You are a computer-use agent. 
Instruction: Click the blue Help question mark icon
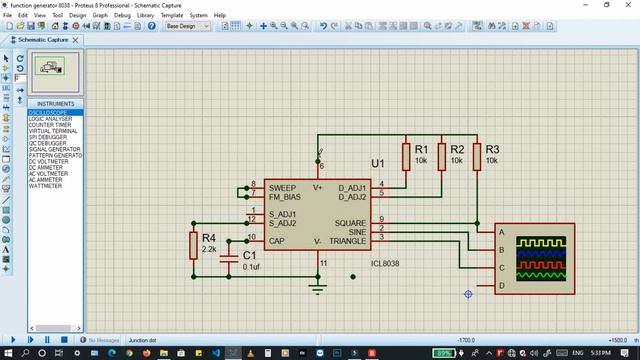(x=151, y=26)
